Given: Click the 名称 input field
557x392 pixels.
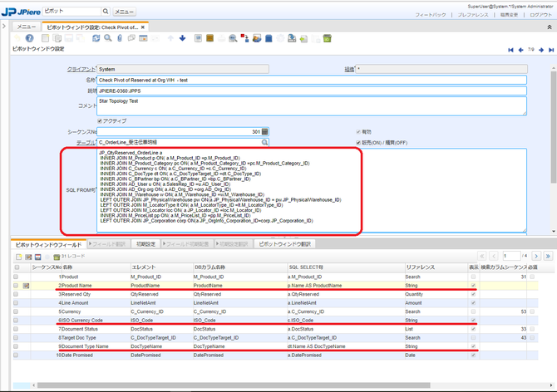Looking at the screenshot, I should click(312, 81).
